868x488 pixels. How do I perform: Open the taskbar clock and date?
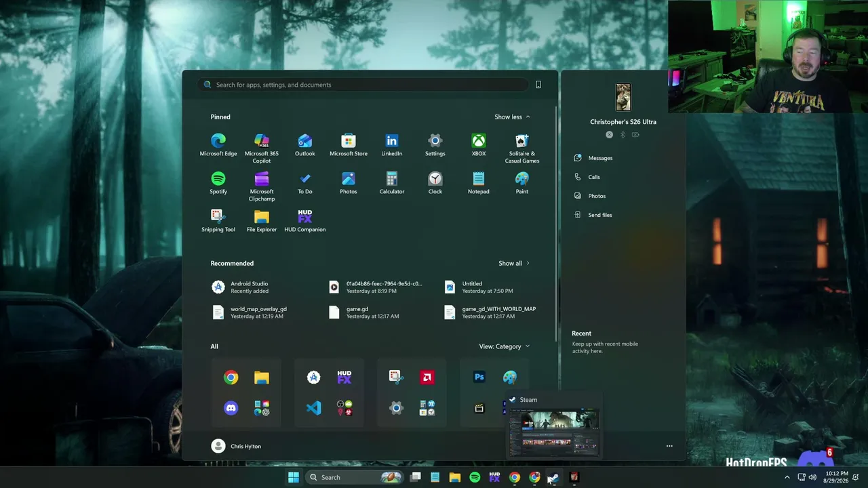point(837,477)
